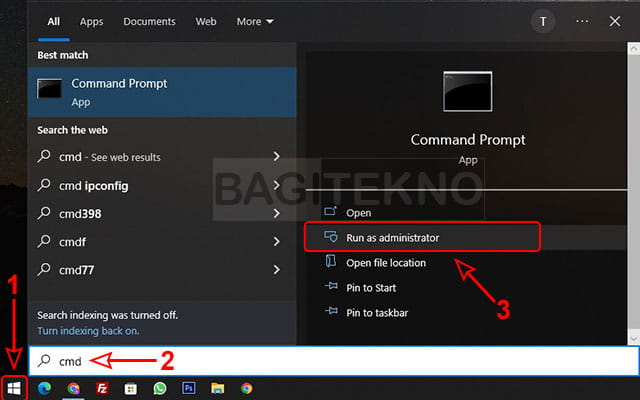Expand the More filter dropdown
The height and width of the screenshot is (400, 640).
(255, 21)
